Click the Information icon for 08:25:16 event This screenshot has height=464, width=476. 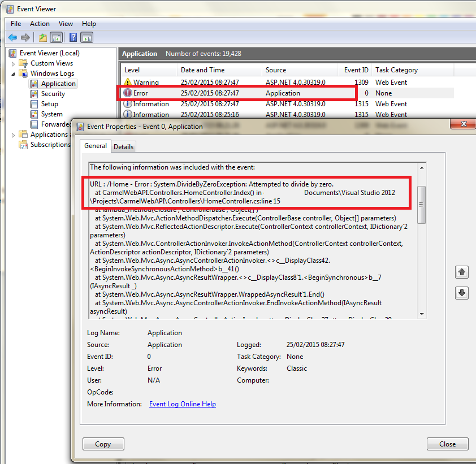point(128,114)
